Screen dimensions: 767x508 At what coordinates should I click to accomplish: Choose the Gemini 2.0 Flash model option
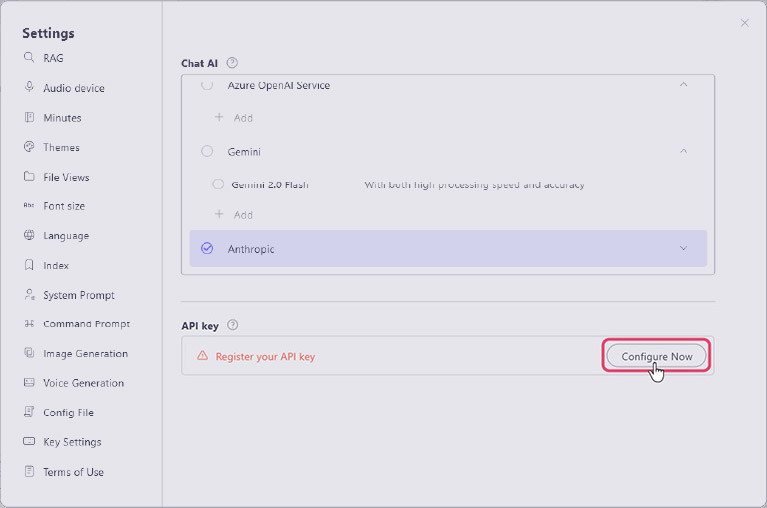pyautogui.click(x=218, y=184)
